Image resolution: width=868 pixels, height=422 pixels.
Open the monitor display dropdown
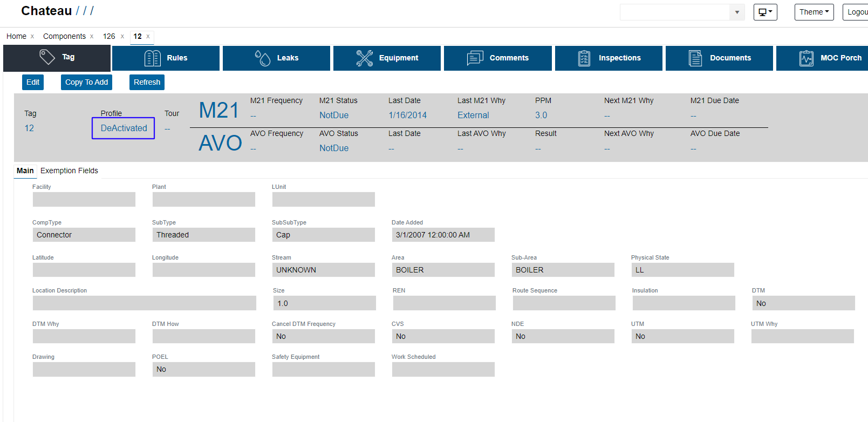pos(765,12)
